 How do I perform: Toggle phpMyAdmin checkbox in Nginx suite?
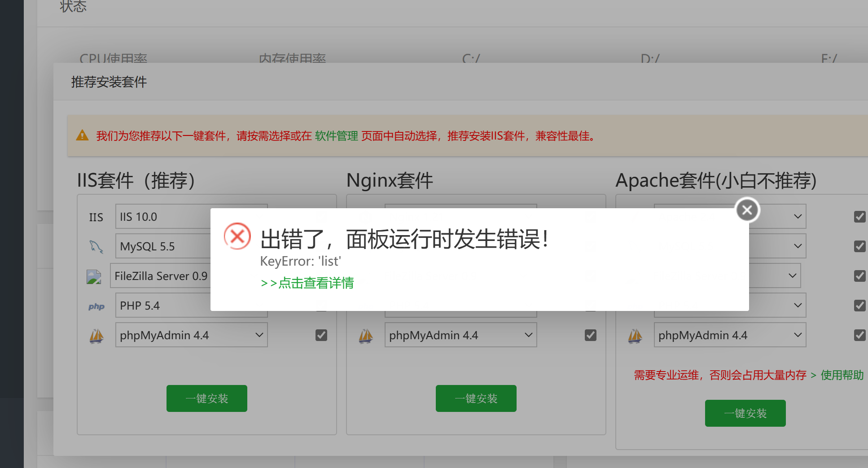[x=591, y=335]
